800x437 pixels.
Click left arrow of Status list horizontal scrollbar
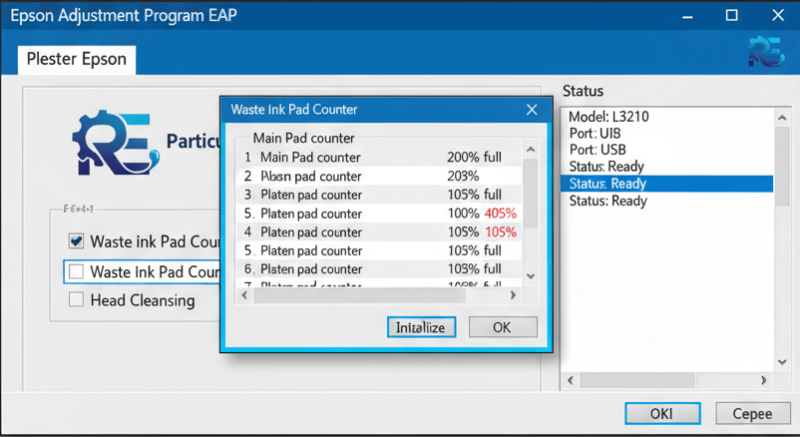pyautogui.click(x=570, y=380)
